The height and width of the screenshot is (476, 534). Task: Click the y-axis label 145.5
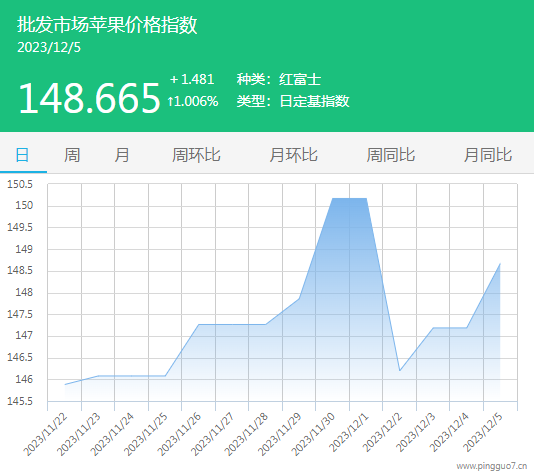tap(20, 401)
